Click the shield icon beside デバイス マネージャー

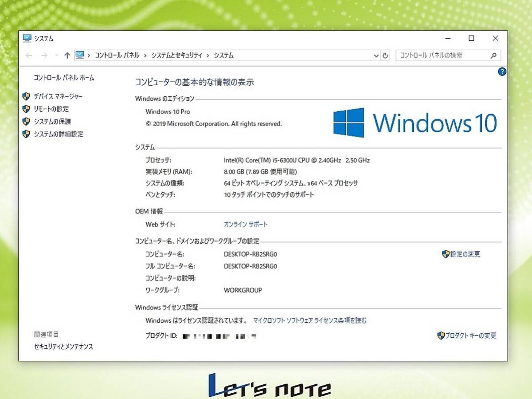[26, 96]
